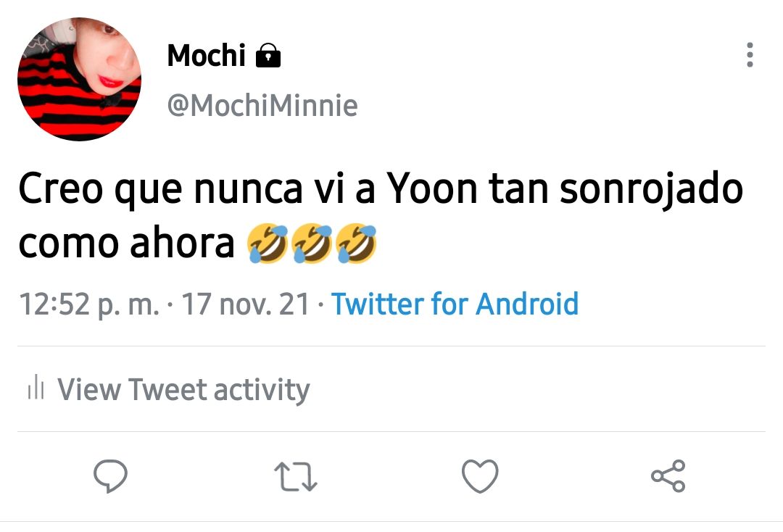The width and height of the screenshot is (783, 532).
Task: Click the words como ahora in tweet
Action: 126,244
